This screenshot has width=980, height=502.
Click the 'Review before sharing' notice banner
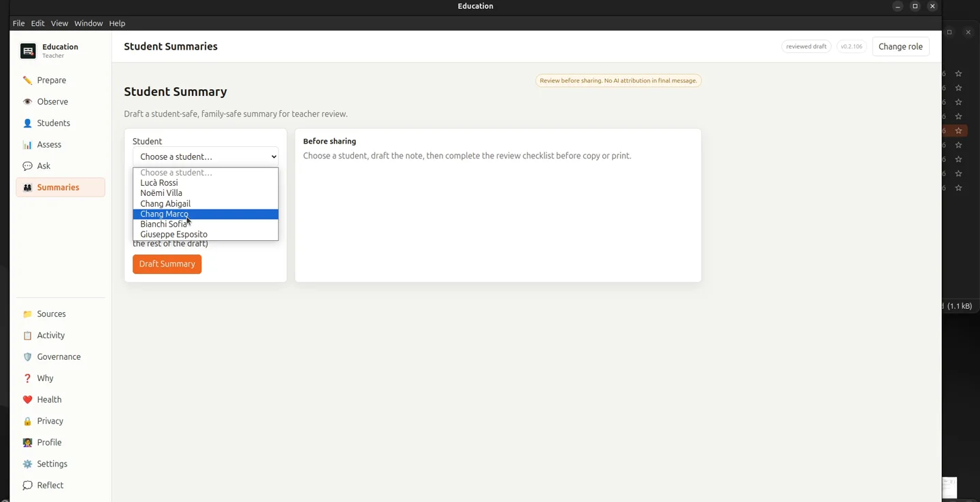[618, 80]
